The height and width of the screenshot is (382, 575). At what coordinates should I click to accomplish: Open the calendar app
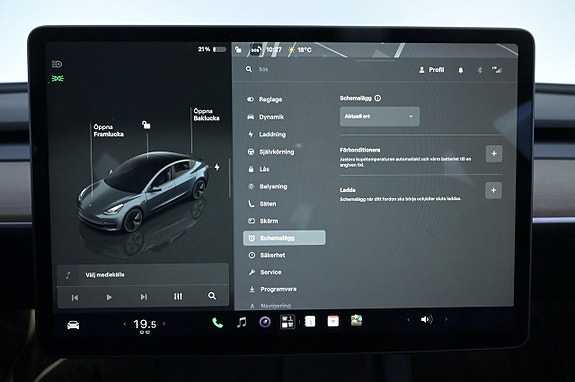tap(333, 321)
